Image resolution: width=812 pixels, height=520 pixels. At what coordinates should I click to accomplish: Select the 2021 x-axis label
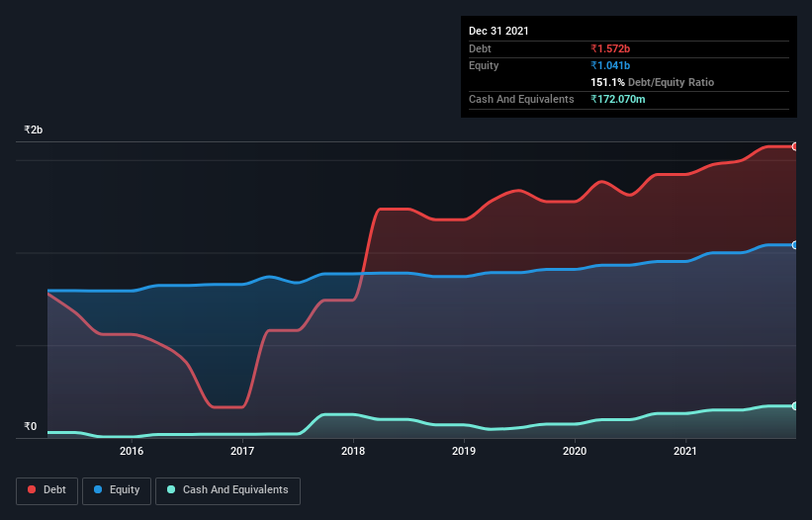(685, 451)
